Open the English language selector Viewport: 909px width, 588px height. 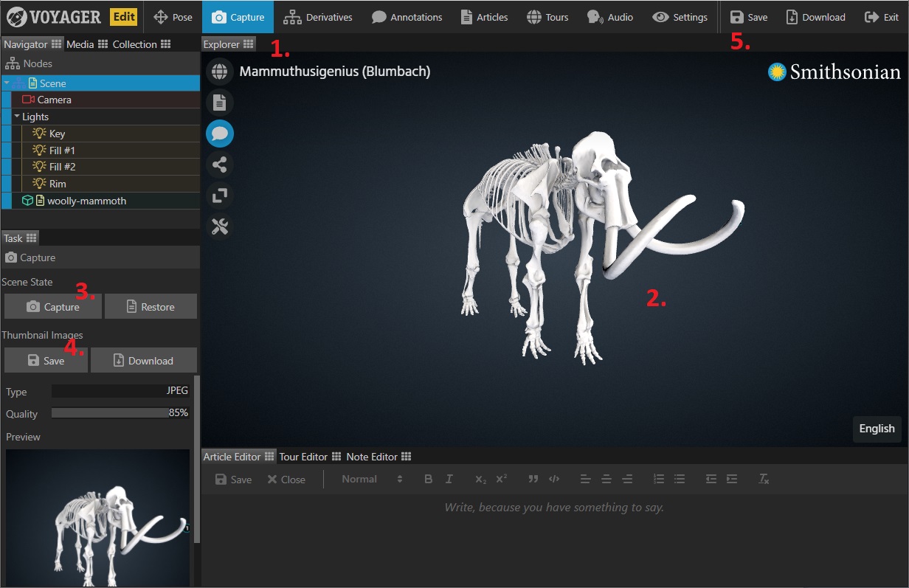pos(877,429)
